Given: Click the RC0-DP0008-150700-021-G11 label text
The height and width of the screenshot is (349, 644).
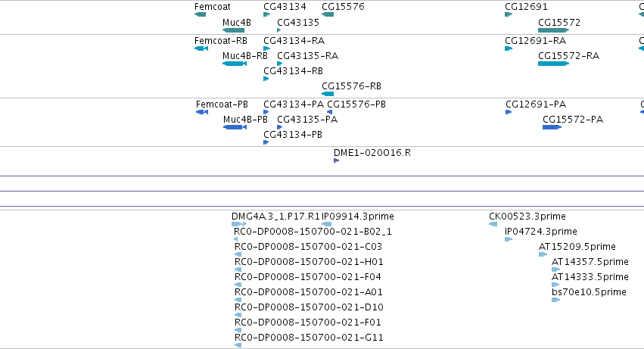Looking at the screenshot, I should point(309,338).
